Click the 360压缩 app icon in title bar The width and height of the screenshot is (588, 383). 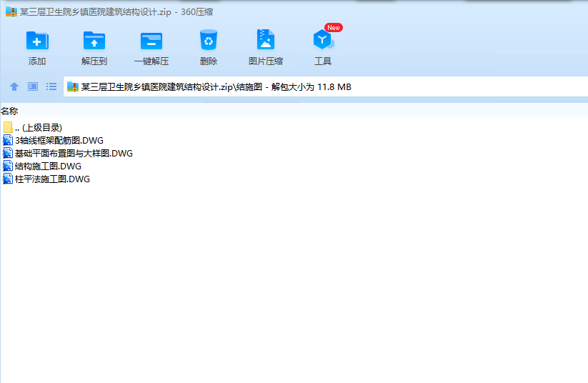click(11, 11)
